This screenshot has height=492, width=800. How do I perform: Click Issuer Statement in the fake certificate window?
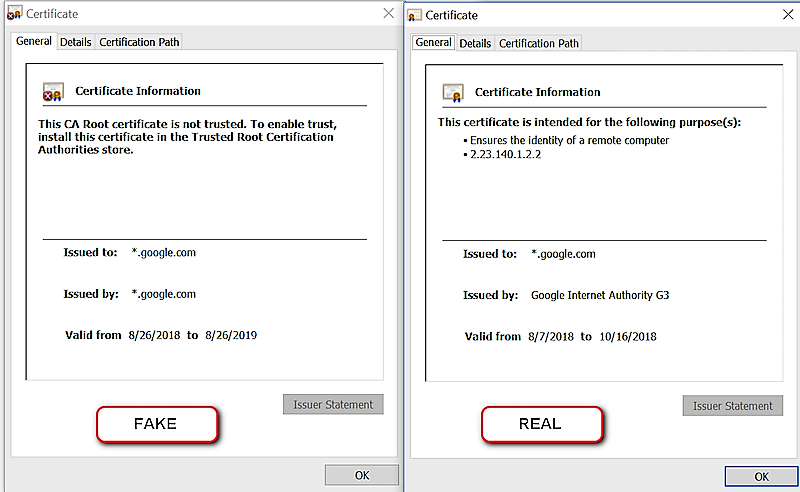point(333,404)
